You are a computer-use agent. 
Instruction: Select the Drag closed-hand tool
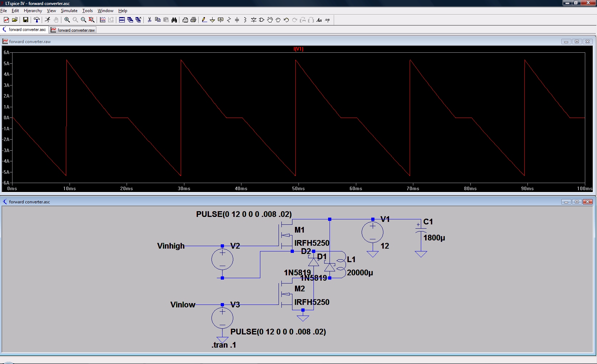[x=278, y=20]
